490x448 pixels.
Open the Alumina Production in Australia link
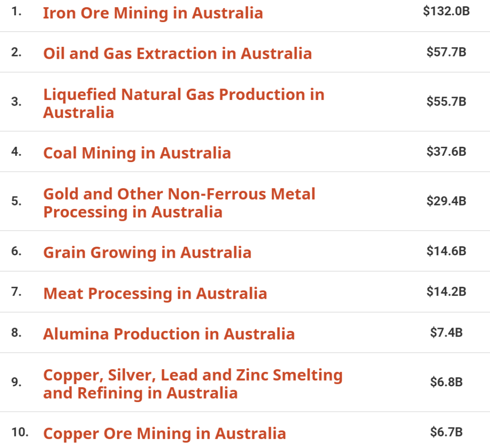tap(168, 334)
